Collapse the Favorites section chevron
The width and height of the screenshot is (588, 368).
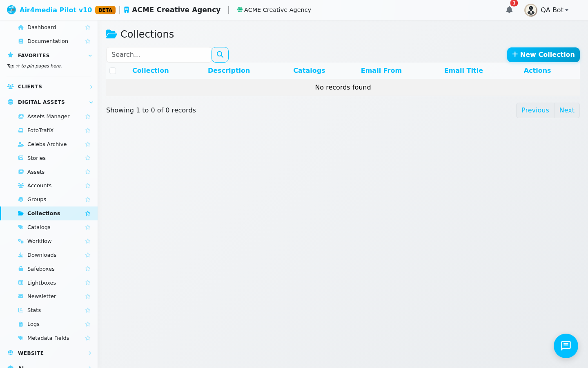[90, 56]
